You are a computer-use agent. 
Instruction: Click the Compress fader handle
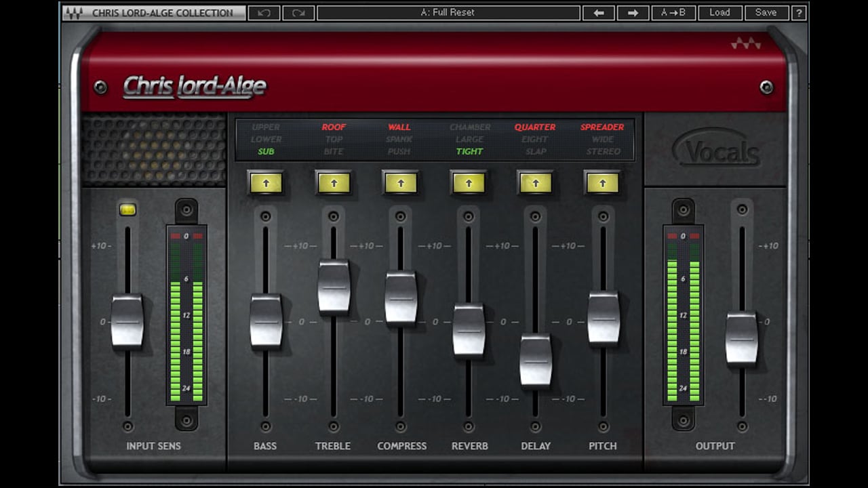[401, 298]
